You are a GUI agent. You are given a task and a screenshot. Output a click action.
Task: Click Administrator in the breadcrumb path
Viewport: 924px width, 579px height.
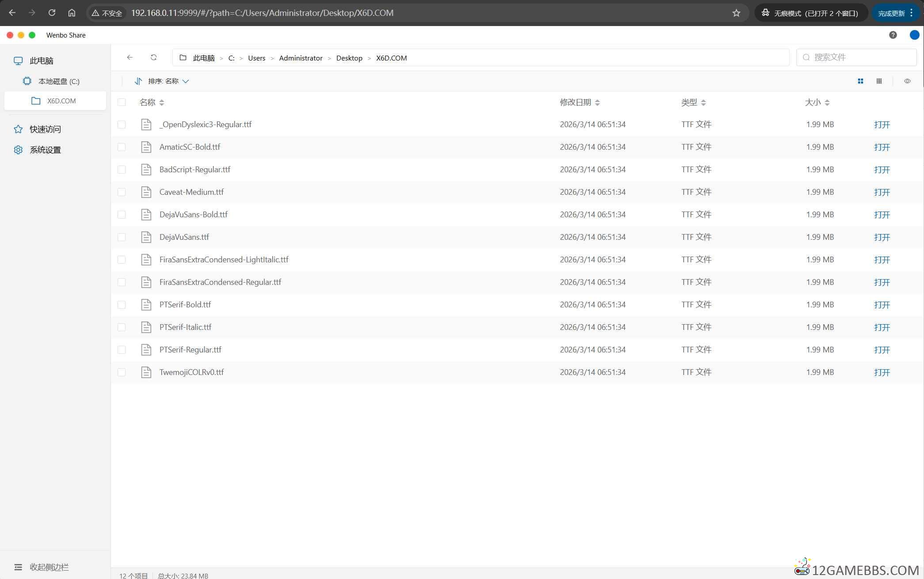[301, 58]
